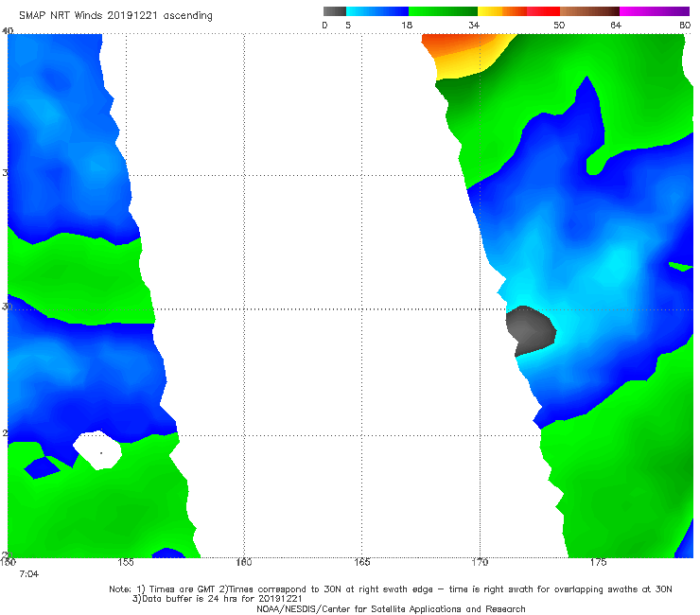Click the color bar label '34'
The width and height of the screenshot is (700, 615).
[474, 25]
